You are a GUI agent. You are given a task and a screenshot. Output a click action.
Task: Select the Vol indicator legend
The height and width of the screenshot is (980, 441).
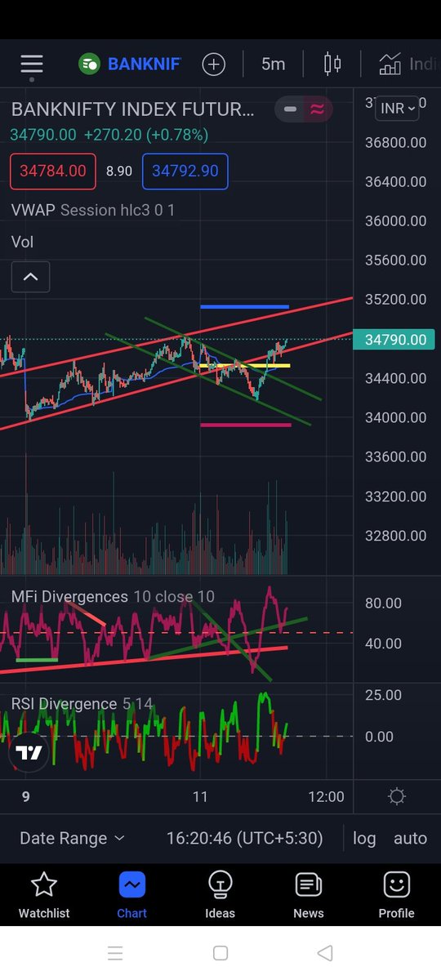pyautogui.click(x=22, y=242)
